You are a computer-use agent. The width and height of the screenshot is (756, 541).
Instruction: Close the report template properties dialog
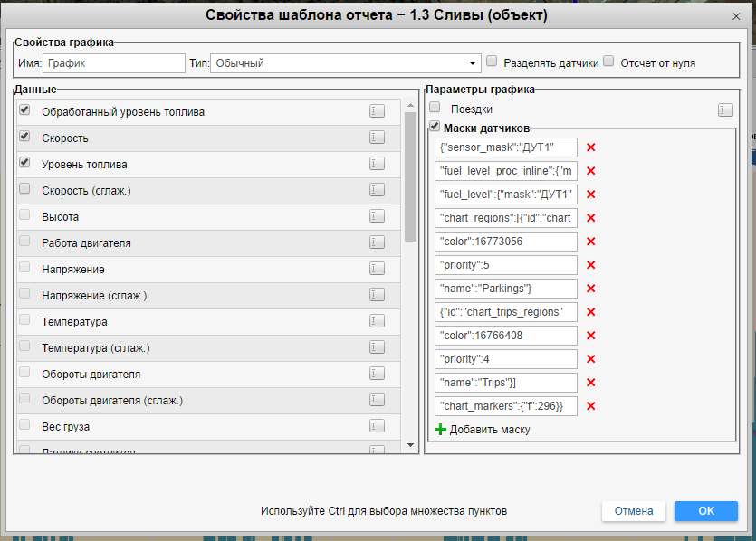pos(735,16)
